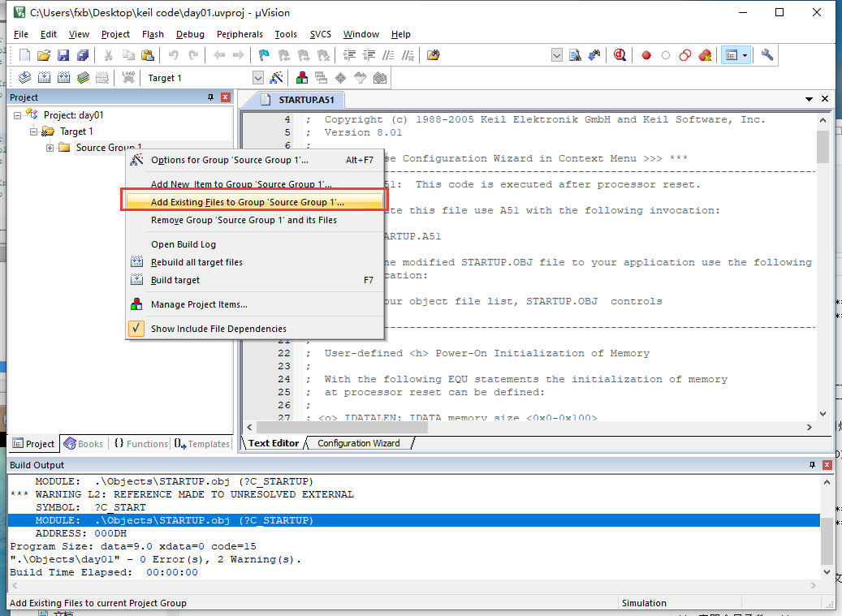Kill all breakpoints icon

(x=705, y=55)
